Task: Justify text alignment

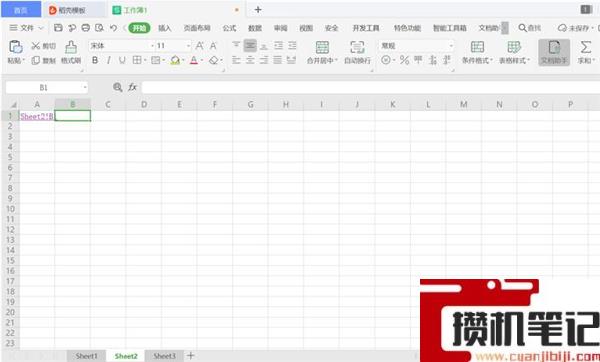Action: pos(278,60)
